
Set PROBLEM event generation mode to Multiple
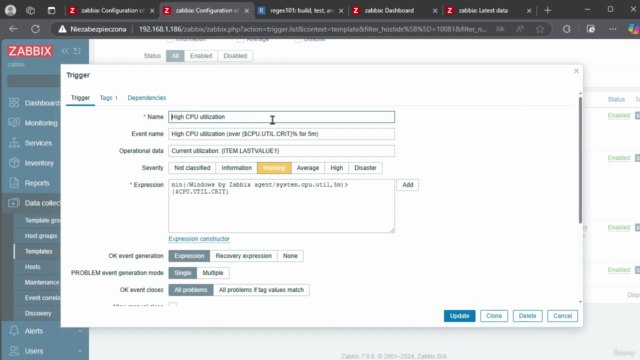(x=213, y=273)
